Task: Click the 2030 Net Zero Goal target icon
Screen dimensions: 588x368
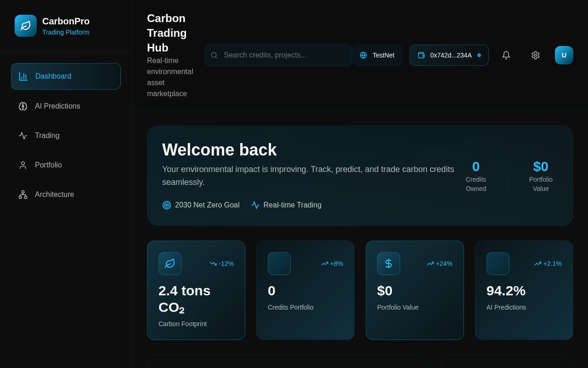Action: click(x=167, y=205)
